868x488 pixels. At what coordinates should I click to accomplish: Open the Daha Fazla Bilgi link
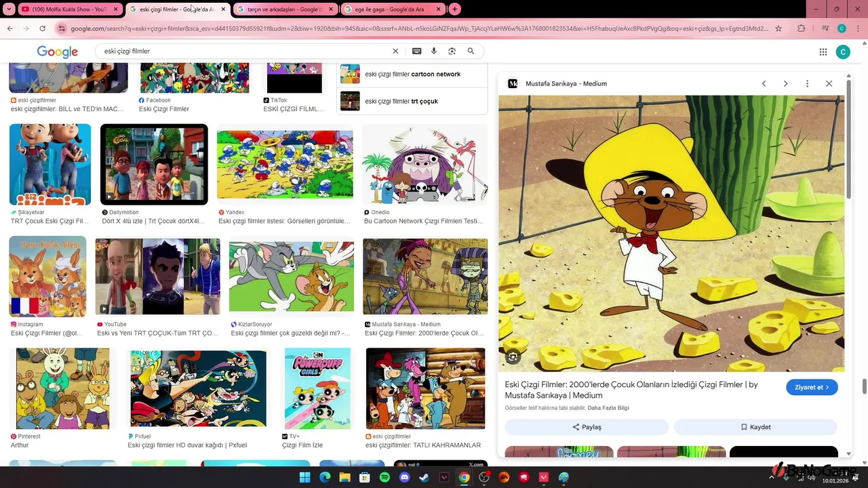point(608,408)
